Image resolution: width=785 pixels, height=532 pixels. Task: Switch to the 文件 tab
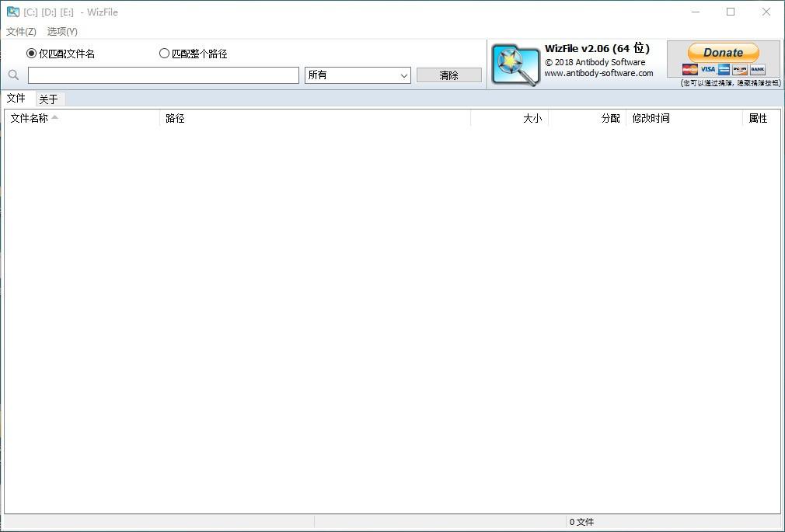pos(16,98)
